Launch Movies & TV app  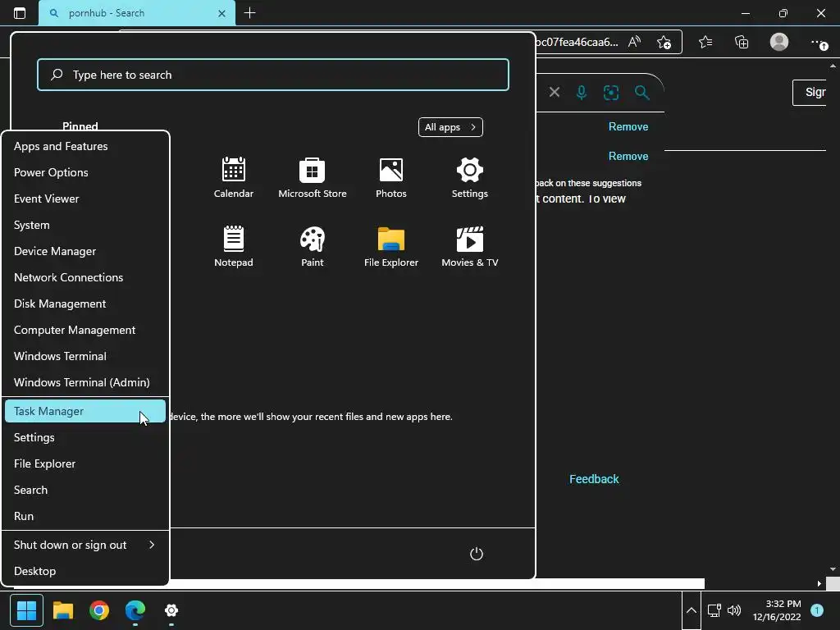coord(469,246)
